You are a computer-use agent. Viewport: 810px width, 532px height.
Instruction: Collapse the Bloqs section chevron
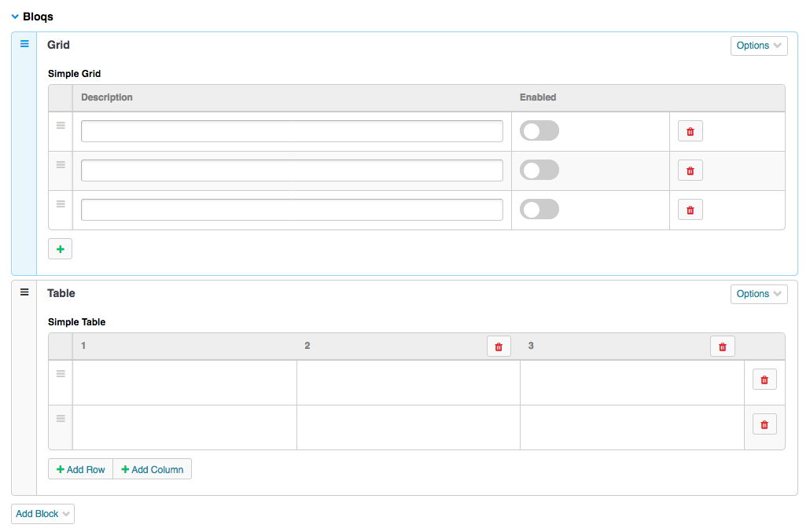[x=15, y=17]
